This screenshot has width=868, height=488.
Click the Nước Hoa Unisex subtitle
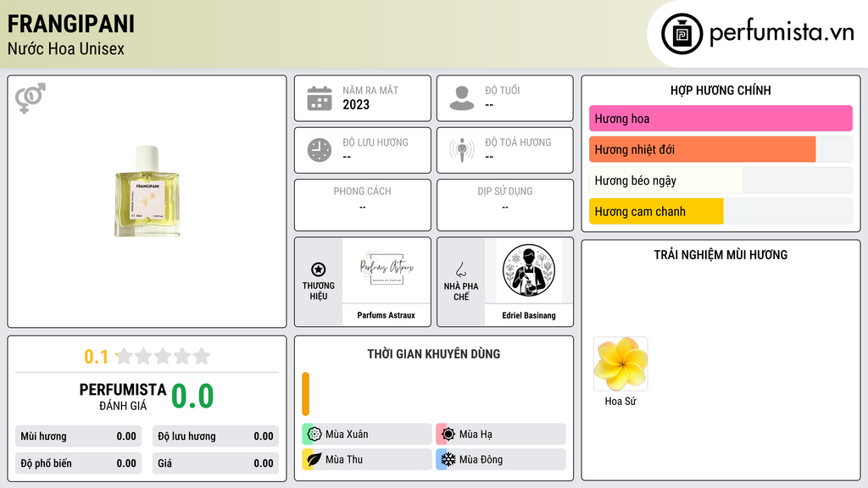[66, 48]
